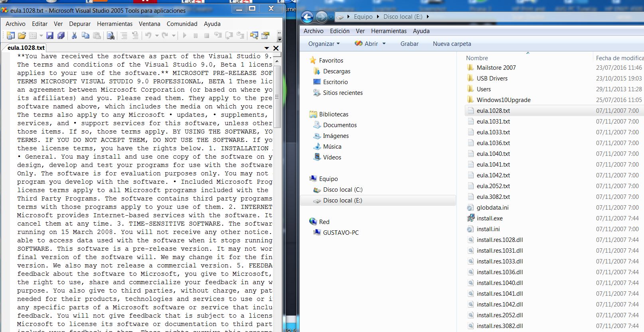
Task: Click the Paste clipboard icon
Action: 97,35
